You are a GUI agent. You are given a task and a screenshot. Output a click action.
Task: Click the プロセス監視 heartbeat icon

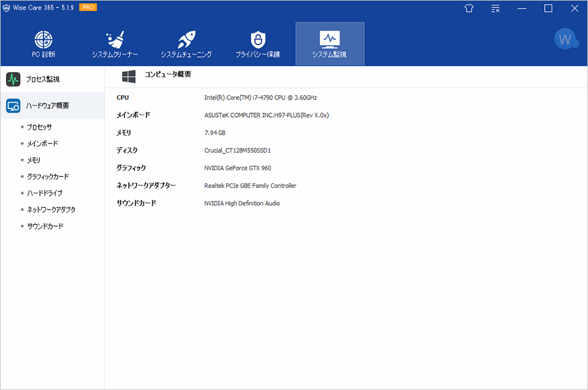[x=13, y=80]
